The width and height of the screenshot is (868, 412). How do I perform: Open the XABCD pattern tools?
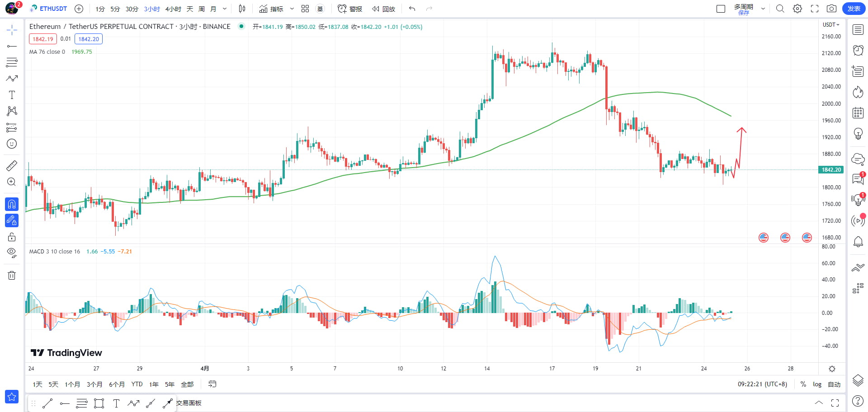coord(12,111)
